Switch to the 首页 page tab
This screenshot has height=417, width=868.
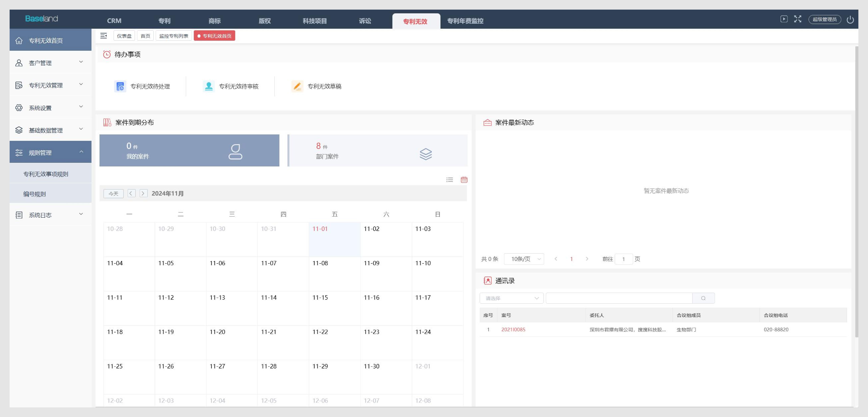point(145,36)
